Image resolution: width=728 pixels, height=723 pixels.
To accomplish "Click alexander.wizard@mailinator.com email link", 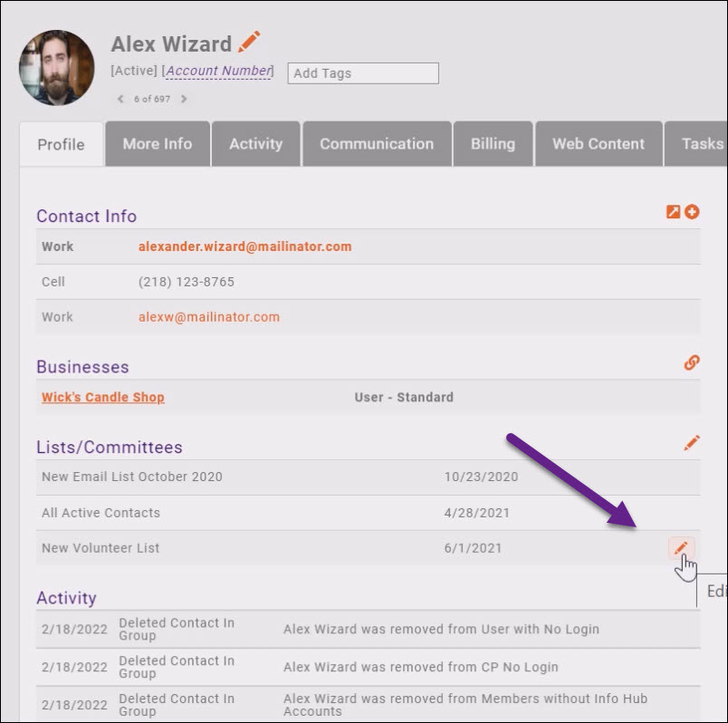I will coord(244,246).
